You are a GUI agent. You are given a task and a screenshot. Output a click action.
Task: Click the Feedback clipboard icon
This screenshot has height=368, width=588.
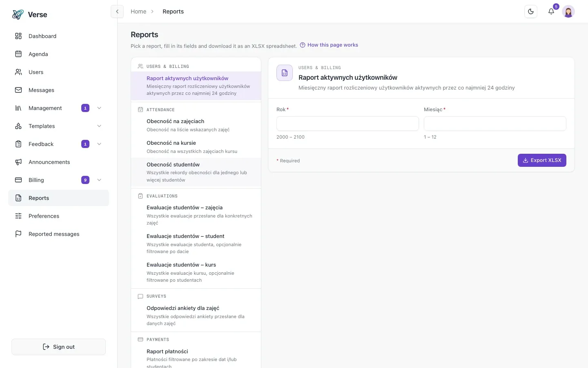tap(18, 144)
